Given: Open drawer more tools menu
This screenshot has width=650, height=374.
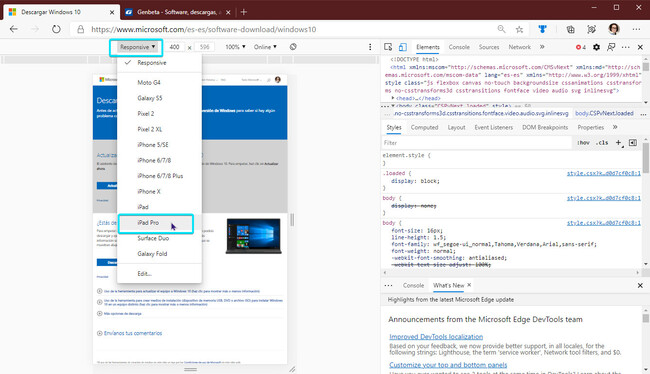Looking at the screenshot, I should tap(388, 285).
